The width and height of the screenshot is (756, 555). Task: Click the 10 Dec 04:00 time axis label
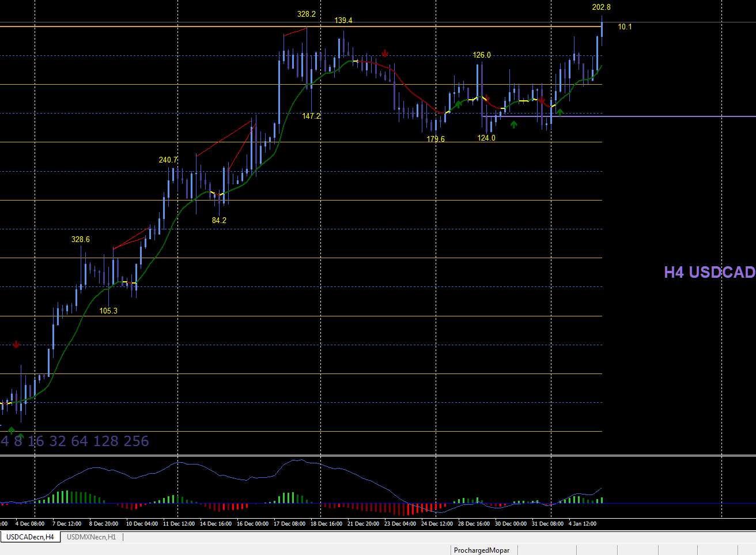(142, 524)
